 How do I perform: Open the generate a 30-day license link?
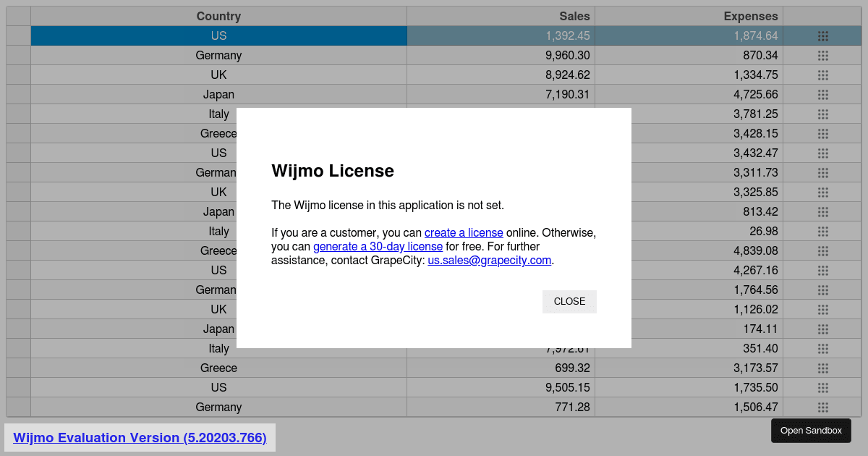378,246
